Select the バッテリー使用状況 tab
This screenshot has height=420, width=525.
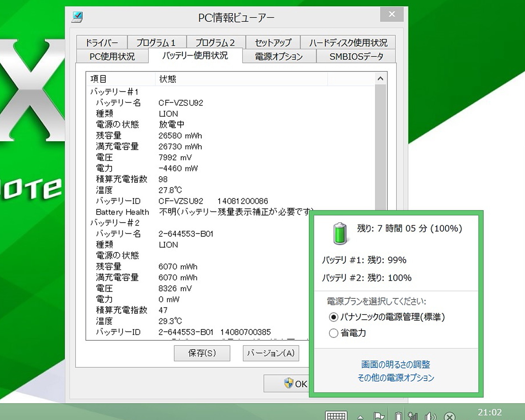pos(195,56)
